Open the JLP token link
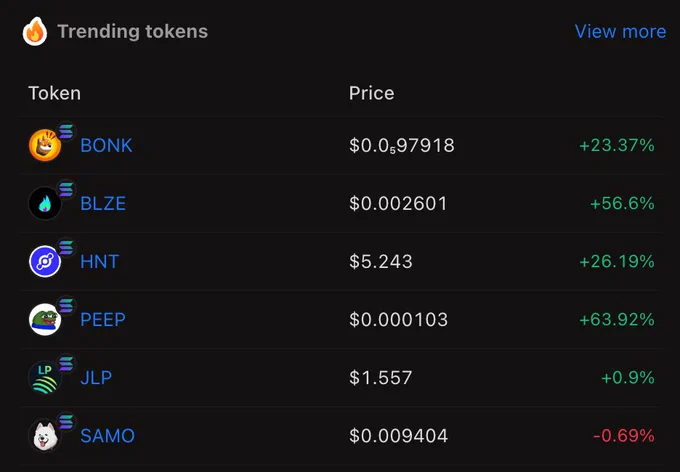The image size is (680, 472). 96,378
